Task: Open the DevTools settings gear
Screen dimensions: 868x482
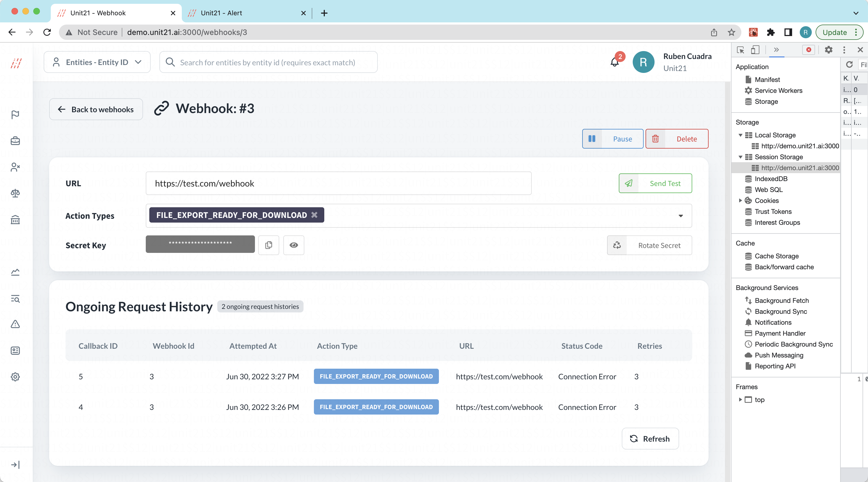Action: pos(828,50)
